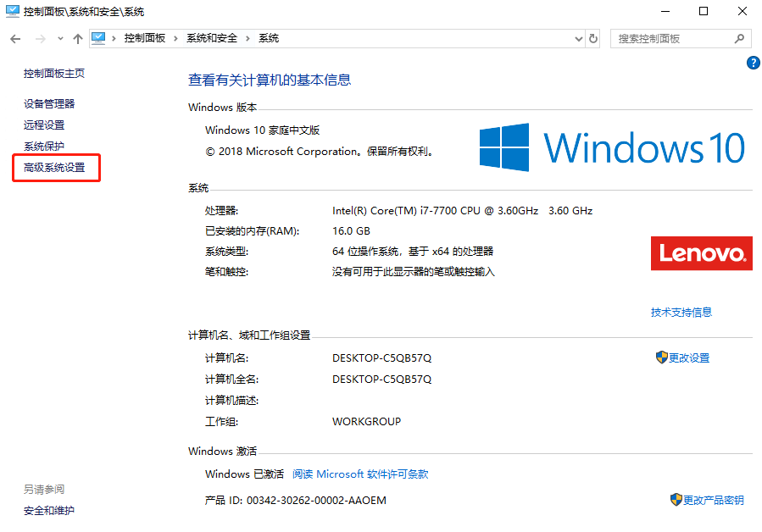Click the back navigation arrow
The height and width of the screenshot is (532, 762).
15,39
